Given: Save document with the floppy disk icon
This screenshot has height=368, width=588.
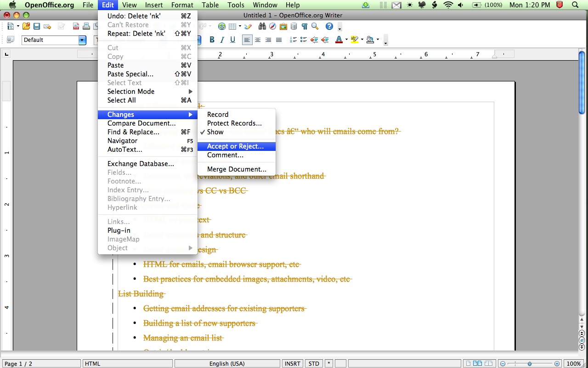Looking at the screenshot, I should pyautogui.click(x=37, y=26).
